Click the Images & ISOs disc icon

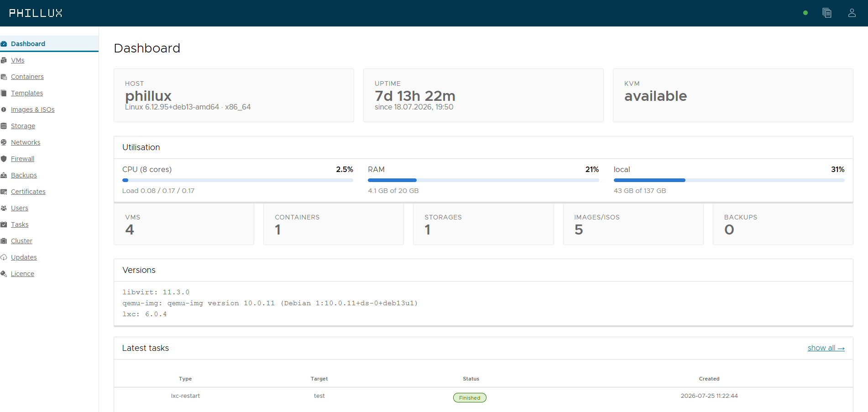[4, 110]
